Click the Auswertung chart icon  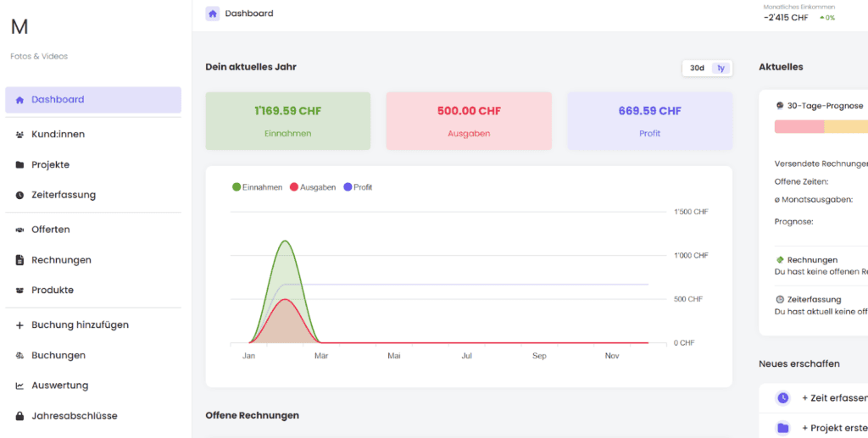[19, 385]
